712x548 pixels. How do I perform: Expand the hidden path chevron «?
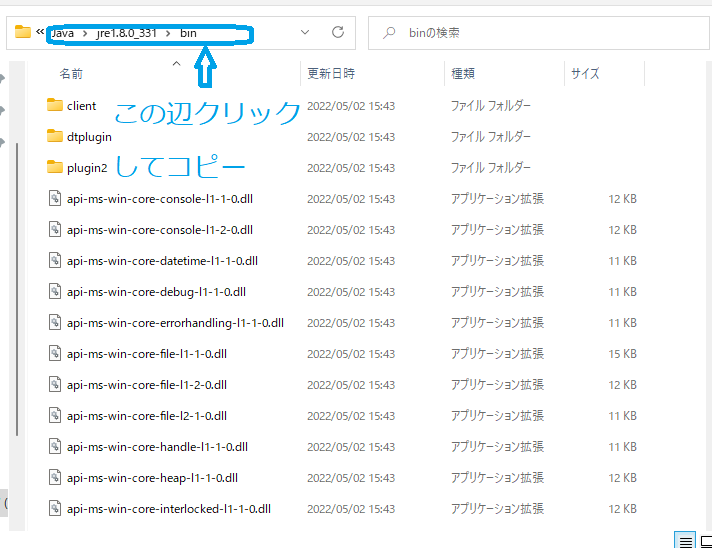[40, 32]
